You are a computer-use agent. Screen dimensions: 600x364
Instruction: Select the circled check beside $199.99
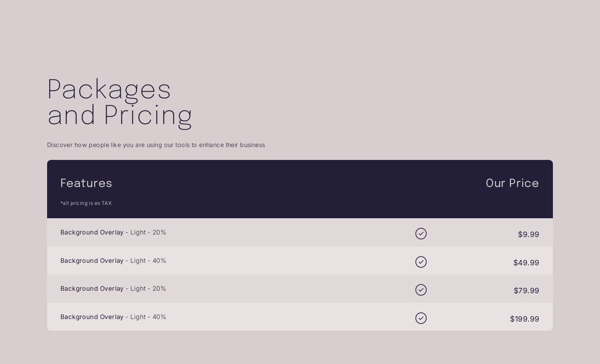421,318
